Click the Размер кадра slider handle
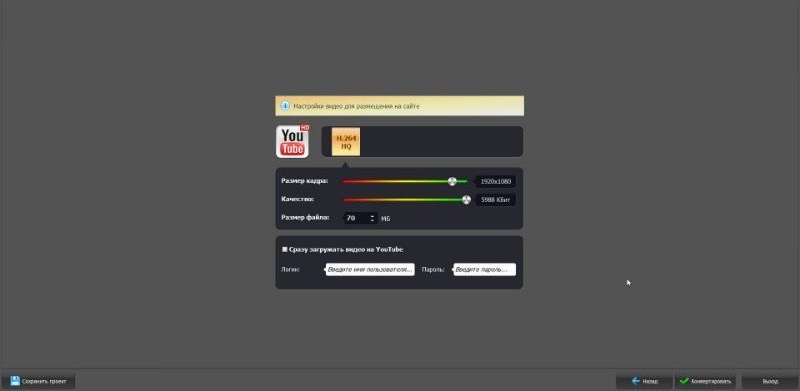The image size is (800, 391). point(452,181)
